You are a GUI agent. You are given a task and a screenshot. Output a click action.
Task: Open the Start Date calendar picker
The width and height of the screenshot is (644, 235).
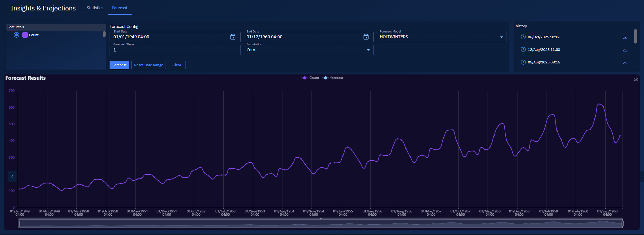pos(233,37)
